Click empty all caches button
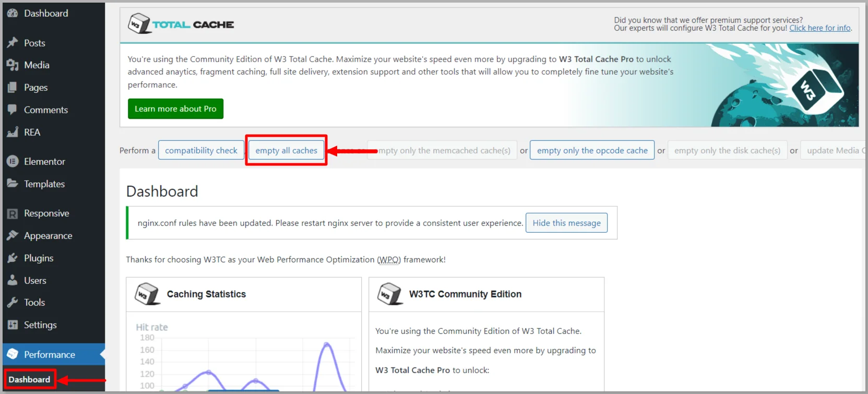868x394 pixels. (286, 150)
